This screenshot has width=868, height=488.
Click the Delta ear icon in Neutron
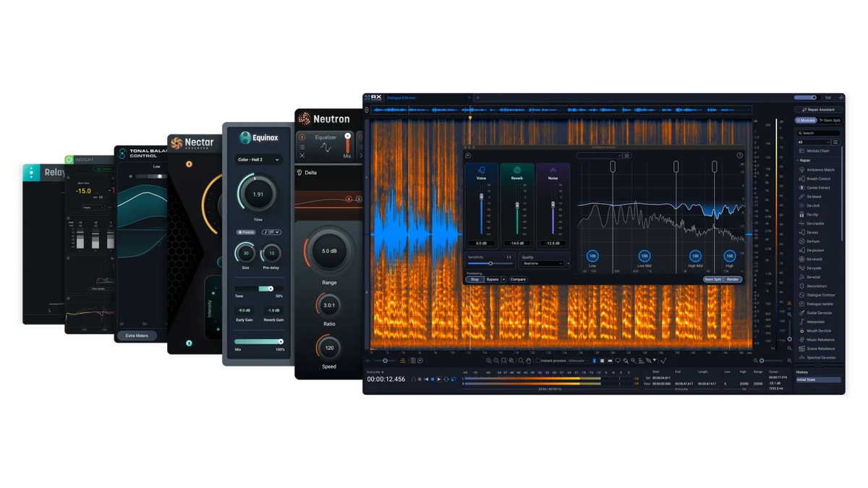click(299, 173)
